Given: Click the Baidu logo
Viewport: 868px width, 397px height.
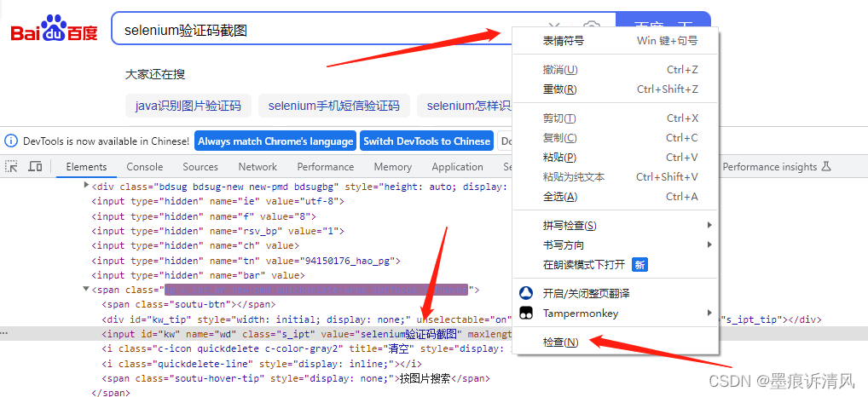Looking at the screenshot, I should point(55,28).
